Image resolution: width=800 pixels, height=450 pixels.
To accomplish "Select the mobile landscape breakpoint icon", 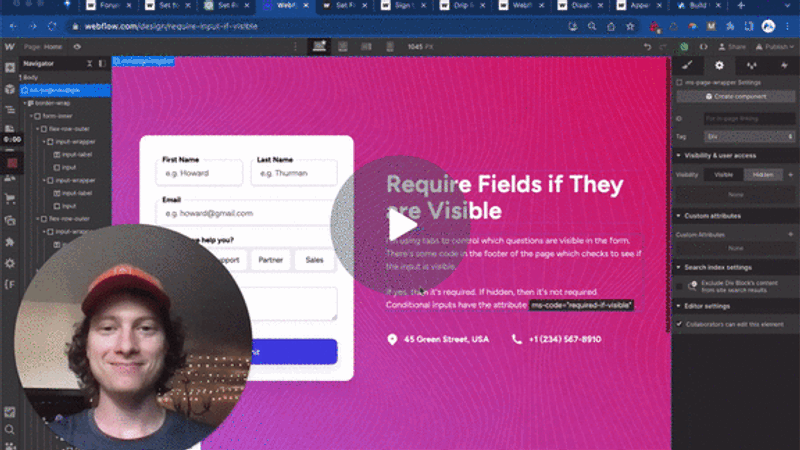I will pyautogui.click(x=366, y=46).
